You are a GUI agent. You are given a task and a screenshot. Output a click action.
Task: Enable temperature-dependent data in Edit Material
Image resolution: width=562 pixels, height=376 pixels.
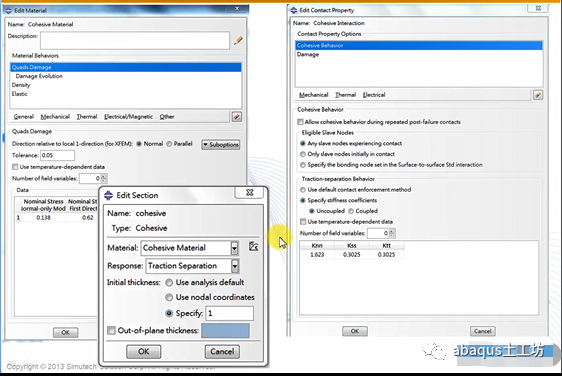coord(15,167)
